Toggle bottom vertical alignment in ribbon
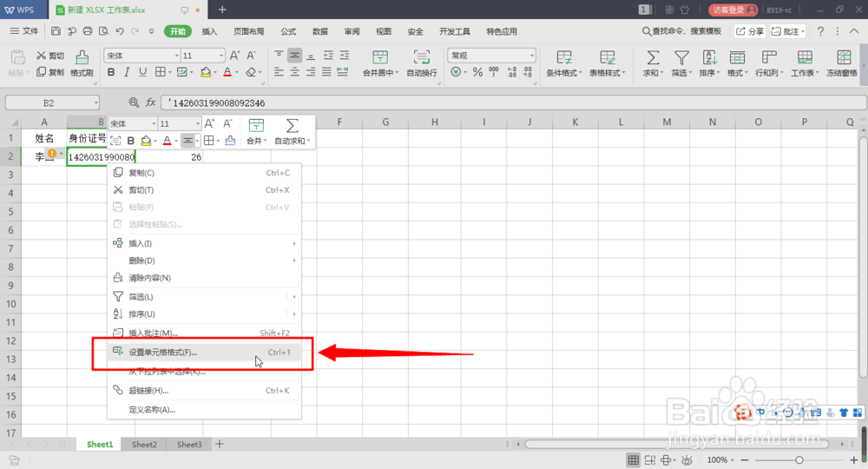Screen dimensions: 868x469 [x=311, y=56]
